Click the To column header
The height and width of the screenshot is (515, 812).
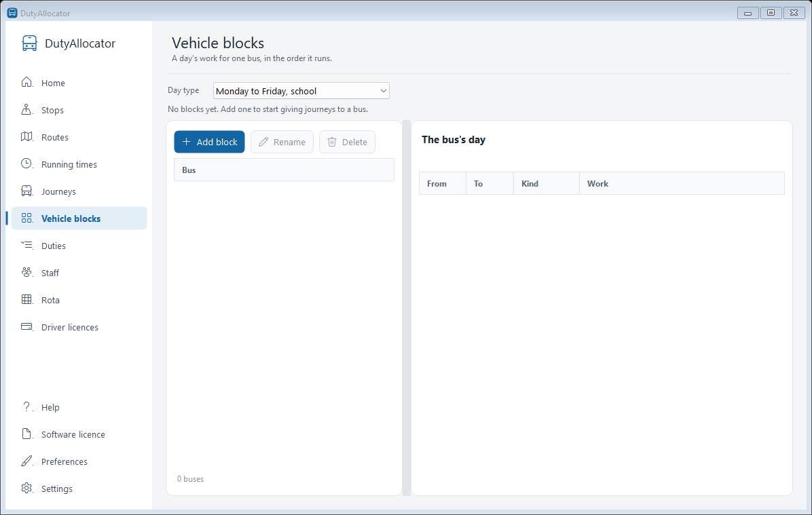(490, 183)
